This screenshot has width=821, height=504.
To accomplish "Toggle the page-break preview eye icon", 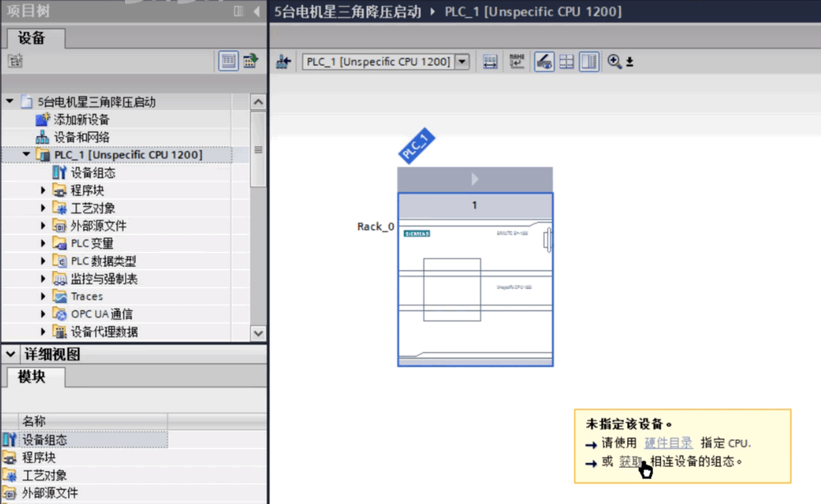I will pos(544,62).
